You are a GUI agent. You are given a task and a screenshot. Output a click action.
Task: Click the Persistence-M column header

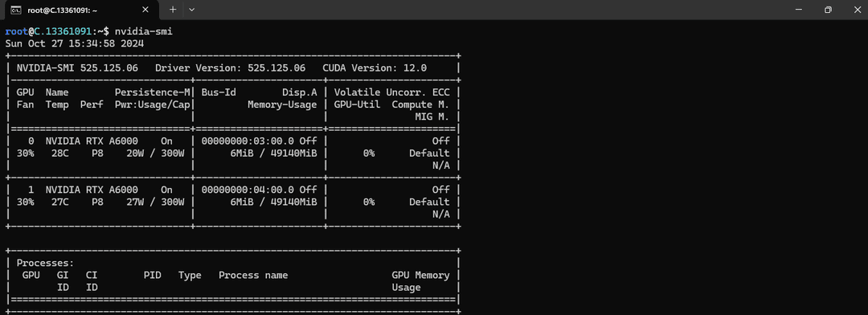point(152,92)
